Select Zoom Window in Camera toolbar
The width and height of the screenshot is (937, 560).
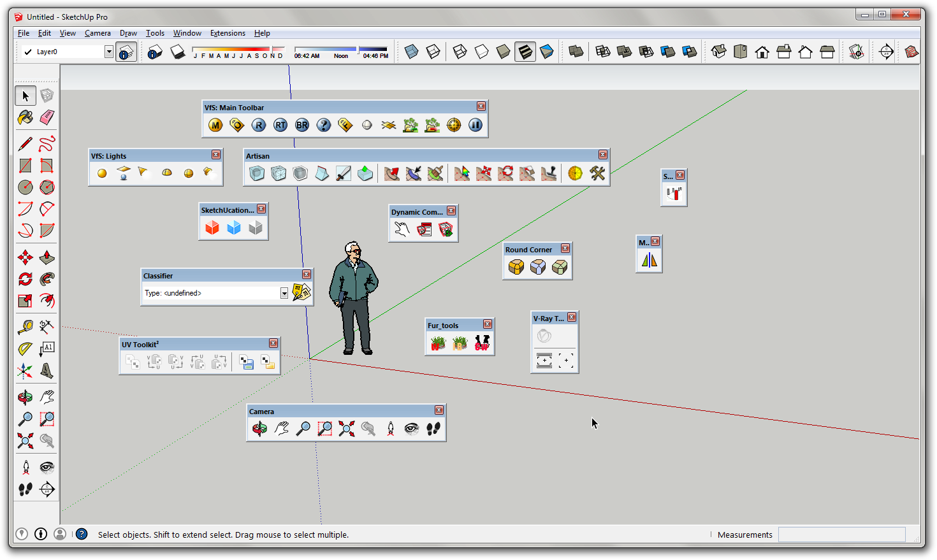pos(325,429)
